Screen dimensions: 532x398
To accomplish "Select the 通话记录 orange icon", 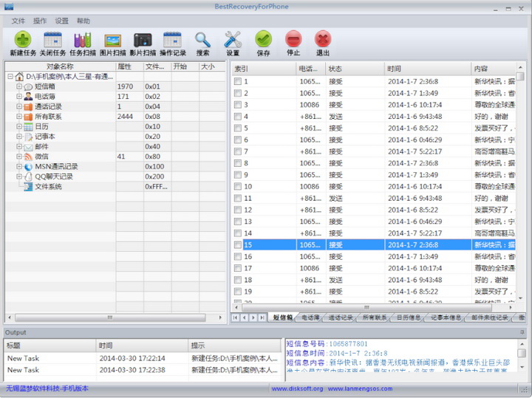I will [x=28, y=107].
